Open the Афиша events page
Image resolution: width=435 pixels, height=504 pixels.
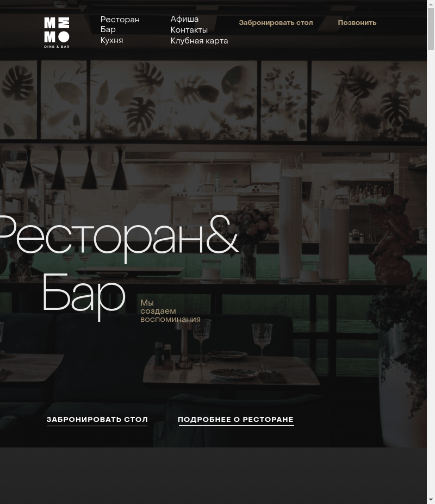tap(184, 19)
